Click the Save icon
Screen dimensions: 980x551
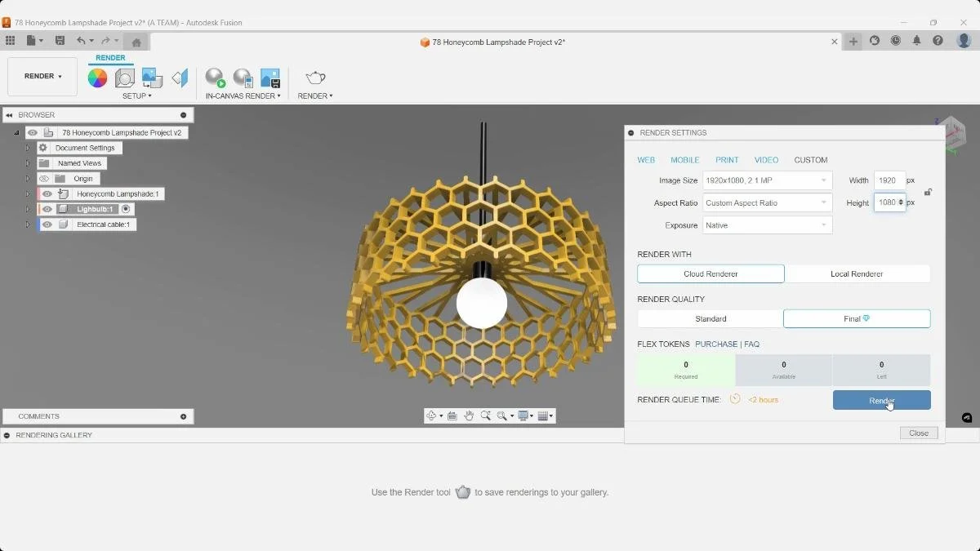pos(60,41)
